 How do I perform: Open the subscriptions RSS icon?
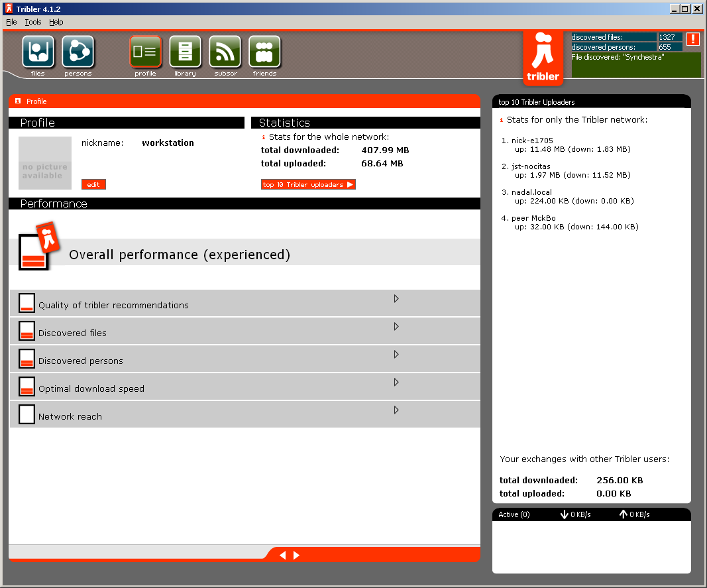point(225,52)
